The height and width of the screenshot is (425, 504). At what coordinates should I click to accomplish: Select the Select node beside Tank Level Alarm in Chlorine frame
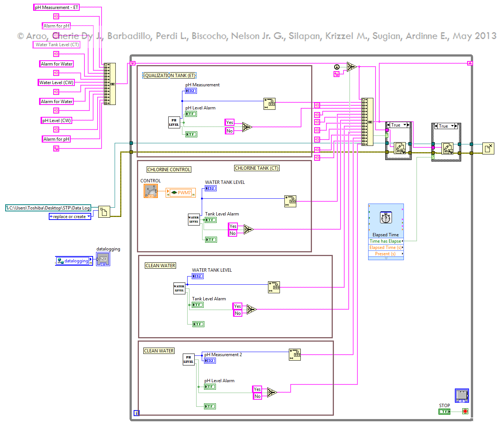[249, 230]
